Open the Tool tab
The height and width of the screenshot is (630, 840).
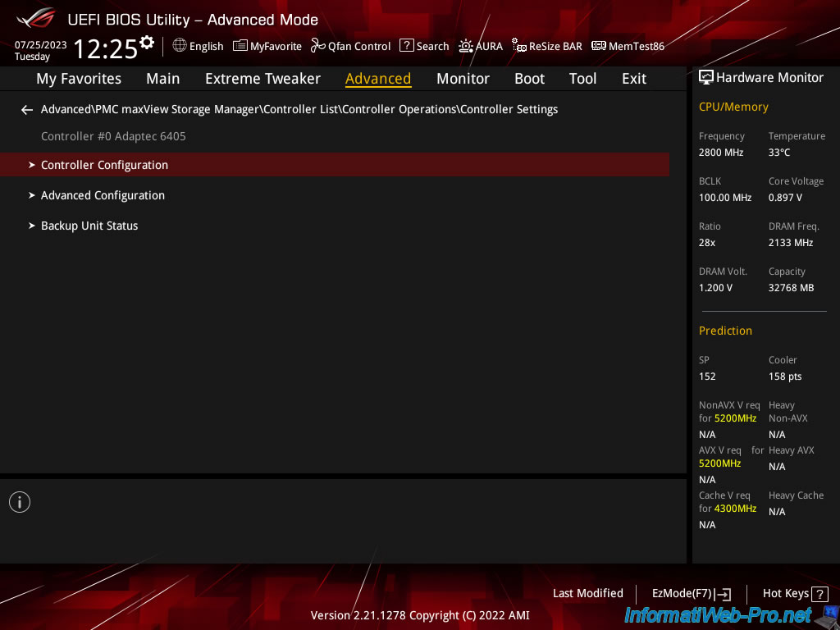coord(583,79)
